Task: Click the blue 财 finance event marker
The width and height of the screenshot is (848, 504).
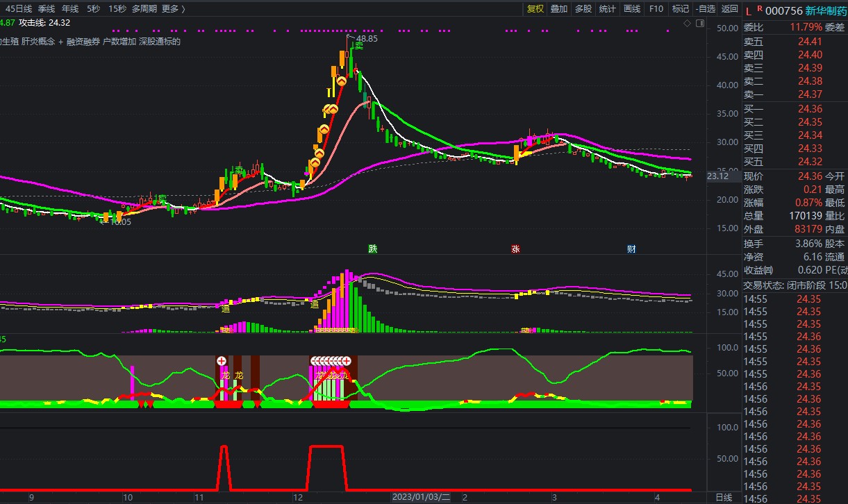Action: [x=631, y=249]
